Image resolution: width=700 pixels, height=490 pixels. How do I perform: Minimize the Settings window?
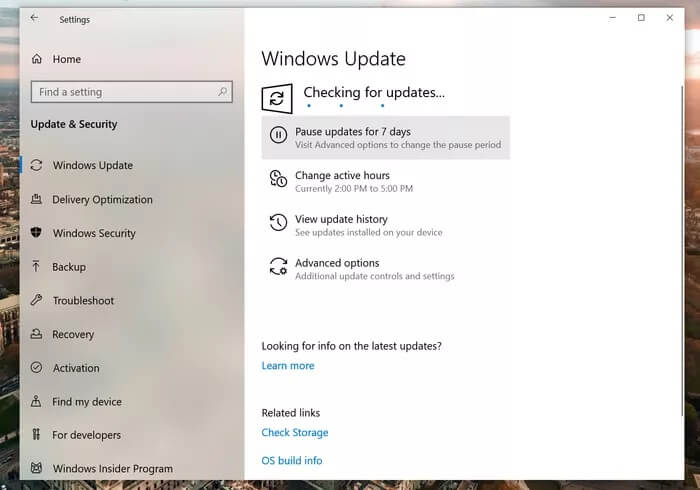click(x=612, y=17)
